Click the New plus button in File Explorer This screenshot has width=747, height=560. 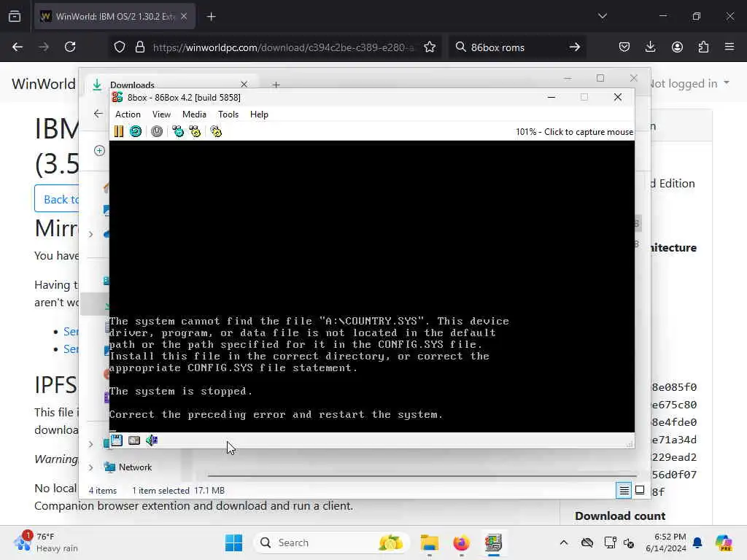click(99, 150)
